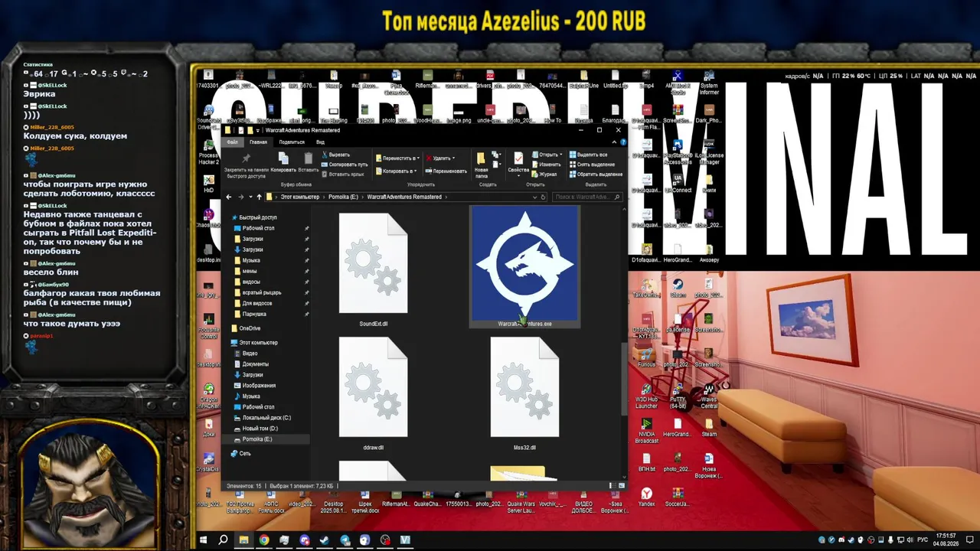Switch to the Поделиться ribbon tab
Screen dimensions: 980x551
[x=292, y=142]
